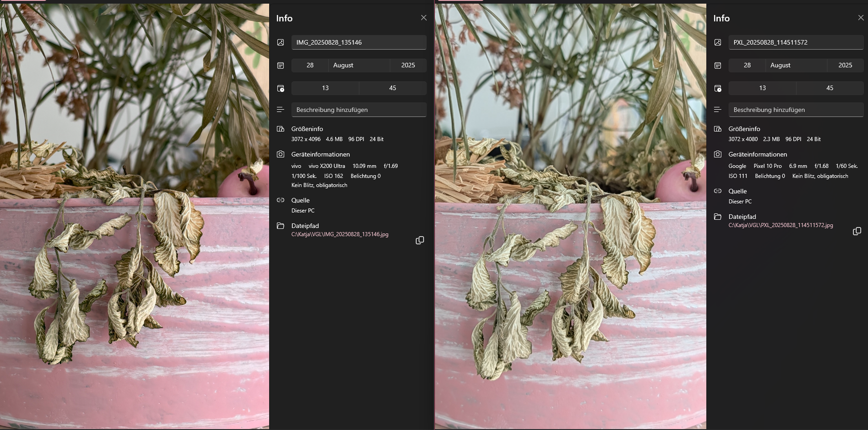
Task: Change hour field 13 in vivo panel
Action: click(325, 88)
